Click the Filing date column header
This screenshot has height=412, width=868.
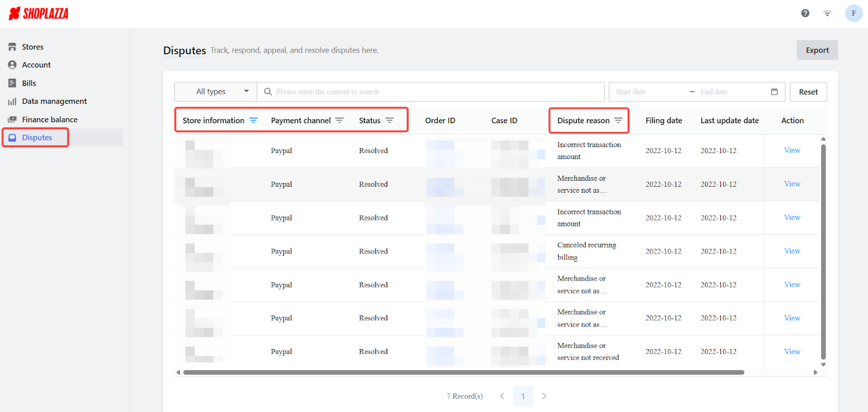[x=664, y=121]
